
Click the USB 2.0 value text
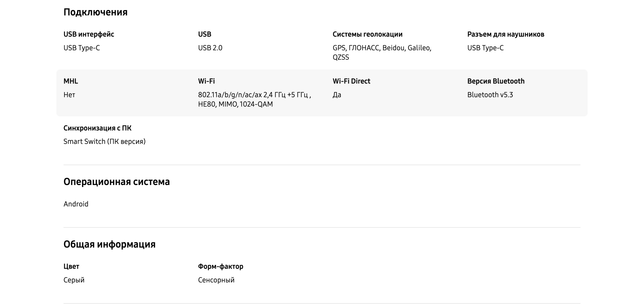(x=210, y=48)
